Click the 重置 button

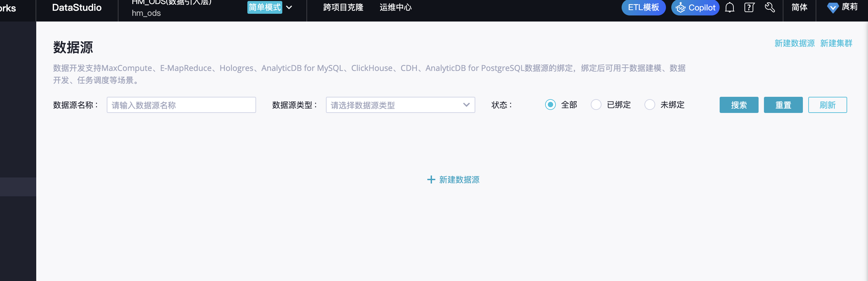pos(783,105)
